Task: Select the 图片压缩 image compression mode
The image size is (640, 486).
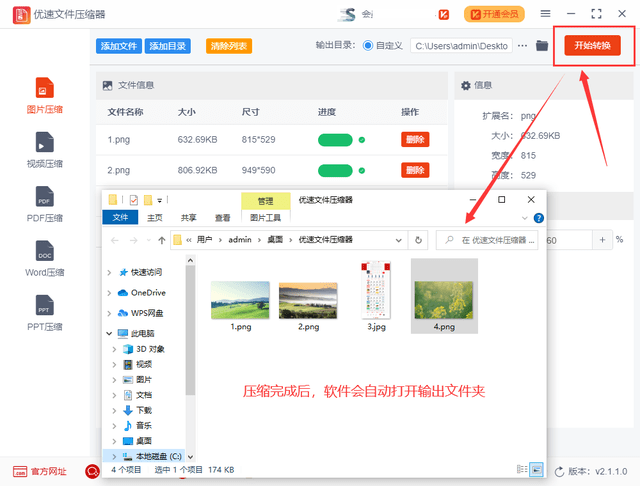Action: pyautogui.click(x=43, y=94)
